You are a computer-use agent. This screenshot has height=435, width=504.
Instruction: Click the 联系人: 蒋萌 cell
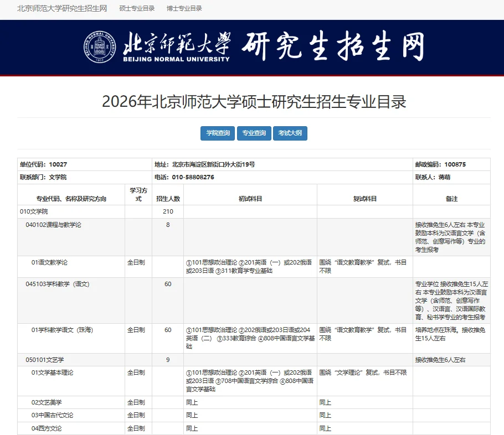(451, 177)
